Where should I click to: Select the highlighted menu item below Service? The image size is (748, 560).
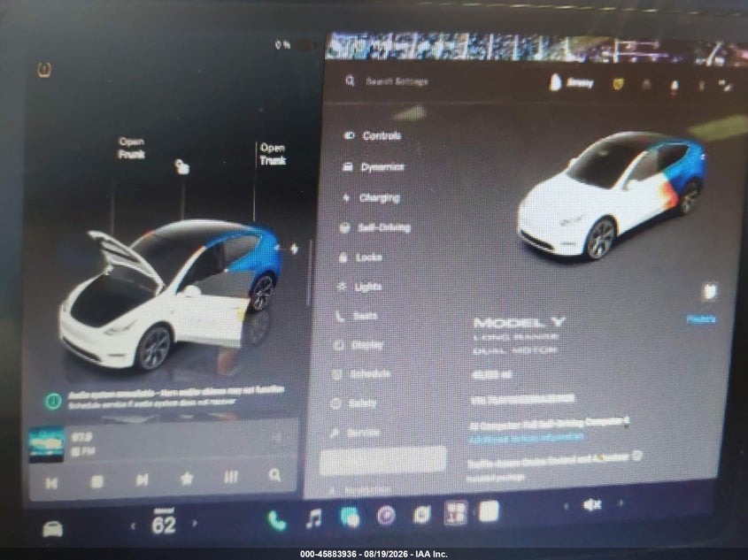point(382,460)
